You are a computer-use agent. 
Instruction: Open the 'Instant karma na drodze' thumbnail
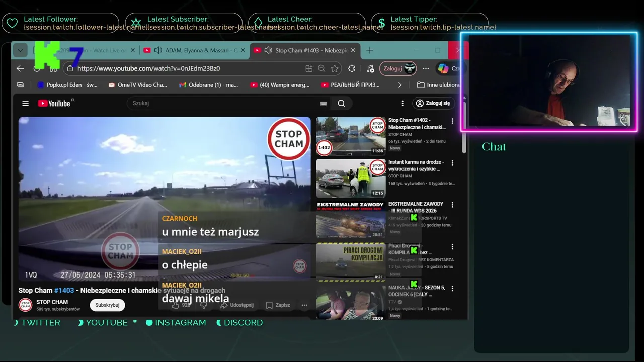(x=351, y=178)
